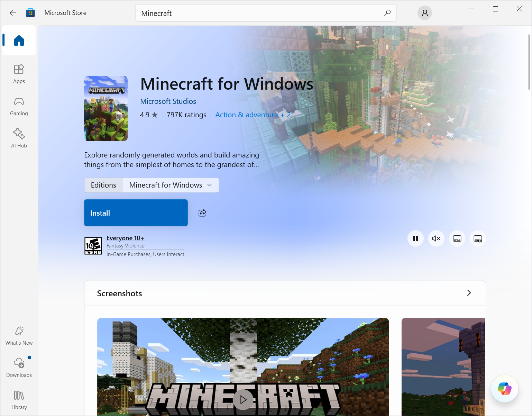
Task: Select the AI Hub sidebar icon
Action: [x=19, y=137]
